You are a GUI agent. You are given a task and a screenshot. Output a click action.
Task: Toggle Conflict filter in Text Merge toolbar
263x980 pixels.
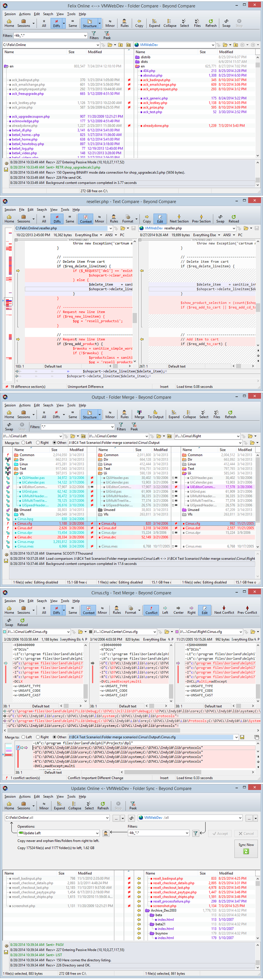coord(151,610)
